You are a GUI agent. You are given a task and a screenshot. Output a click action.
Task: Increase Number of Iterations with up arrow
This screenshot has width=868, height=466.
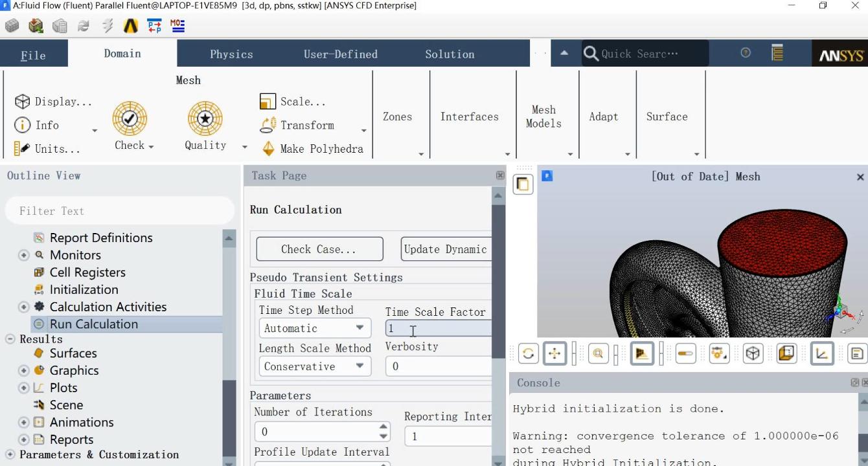pyautogui.click(x=383, y=427)
